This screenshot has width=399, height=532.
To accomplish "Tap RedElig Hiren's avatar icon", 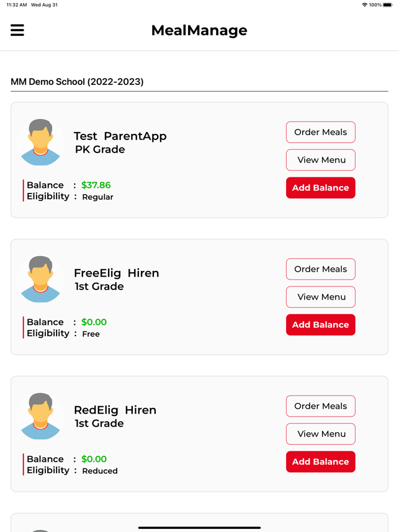I will pos(40,416).
